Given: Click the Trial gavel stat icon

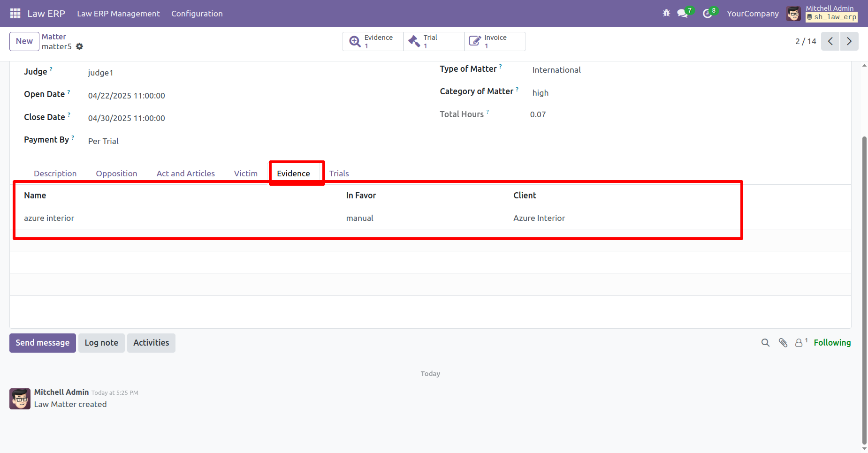Looking at the screenshot, I should (x=414, y=41).
